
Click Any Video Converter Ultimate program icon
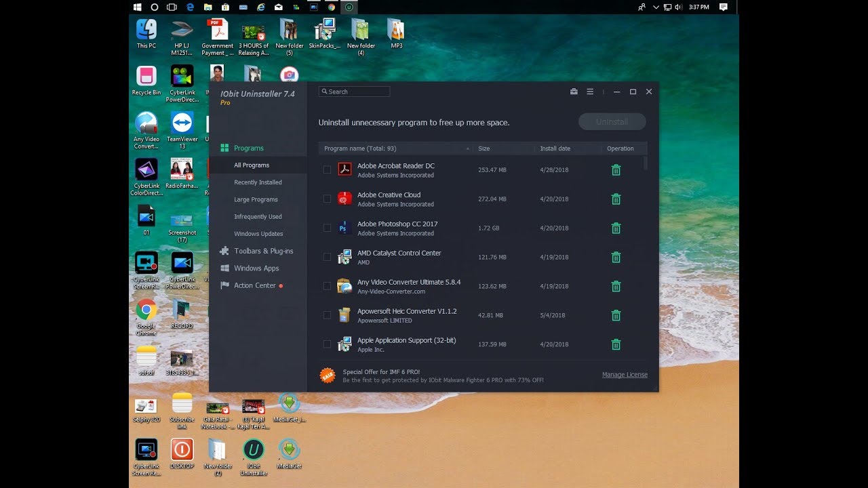(x=344, y=286)
